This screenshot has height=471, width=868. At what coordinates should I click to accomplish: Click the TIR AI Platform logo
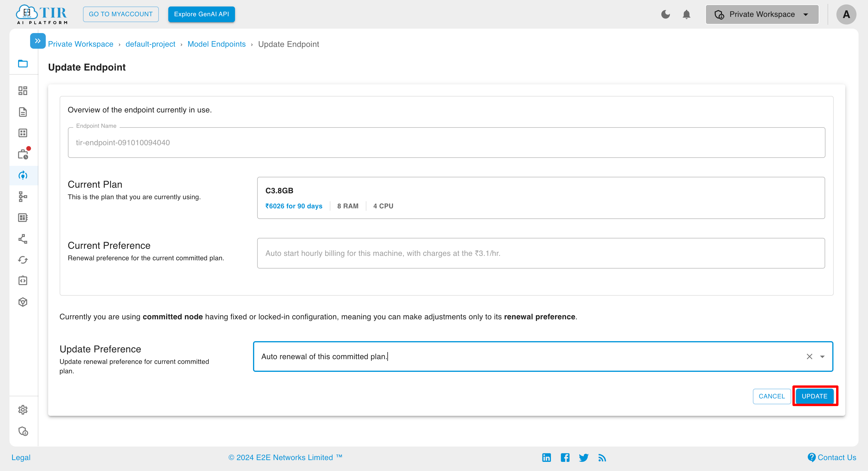(42, 14)
